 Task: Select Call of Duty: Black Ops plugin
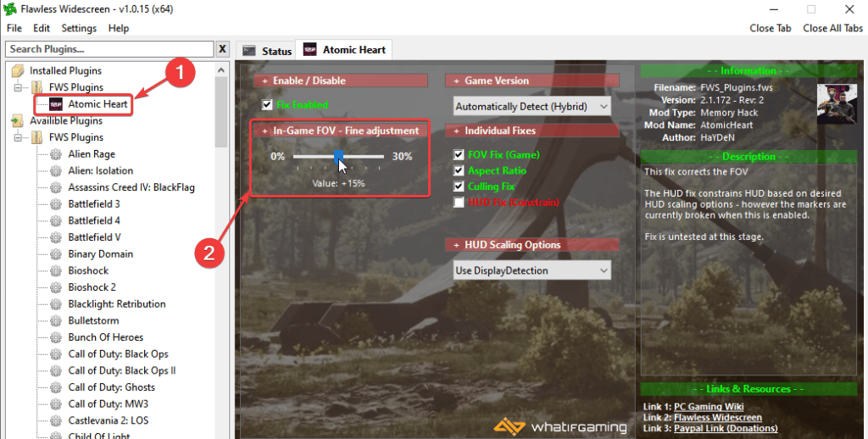coord(118,353)
